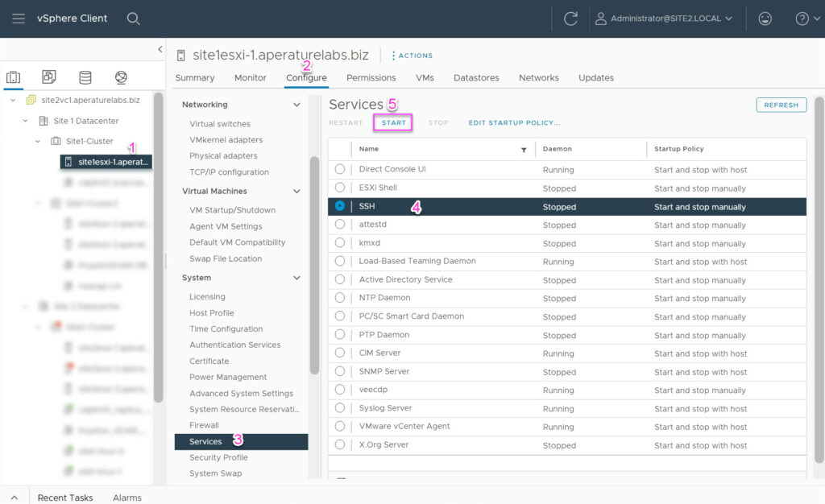Open the Hosts and Clusters inventory icon
Viewport: 825px width, 504px height.
click(x=13, y=75)
